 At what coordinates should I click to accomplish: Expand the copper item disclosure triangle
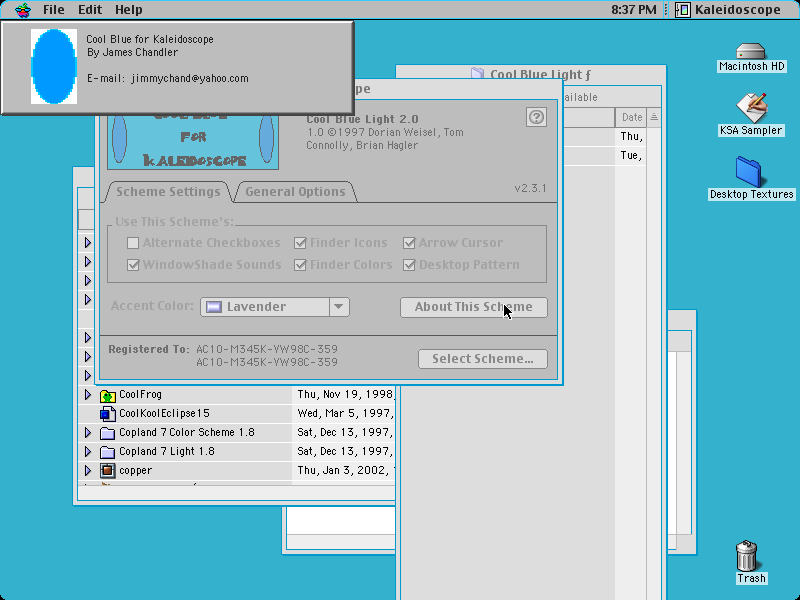[x=88, y=470]
